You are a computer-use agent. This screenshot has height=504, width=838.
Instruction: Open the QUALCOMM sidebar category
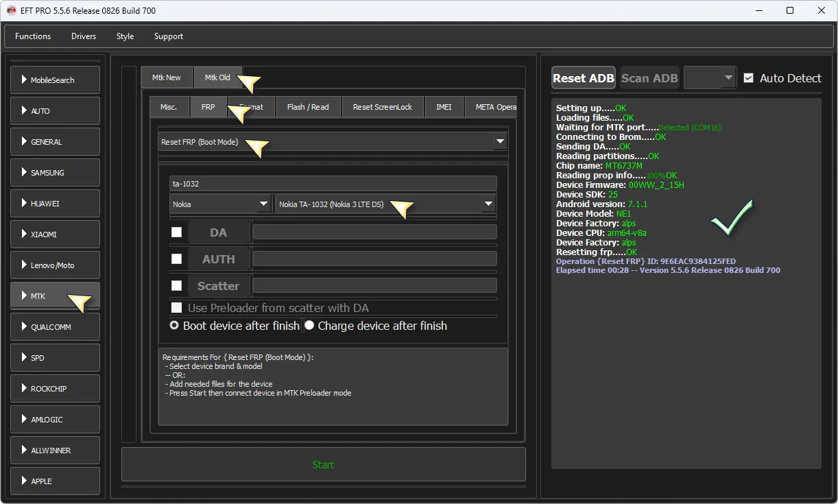pos(55,326)
